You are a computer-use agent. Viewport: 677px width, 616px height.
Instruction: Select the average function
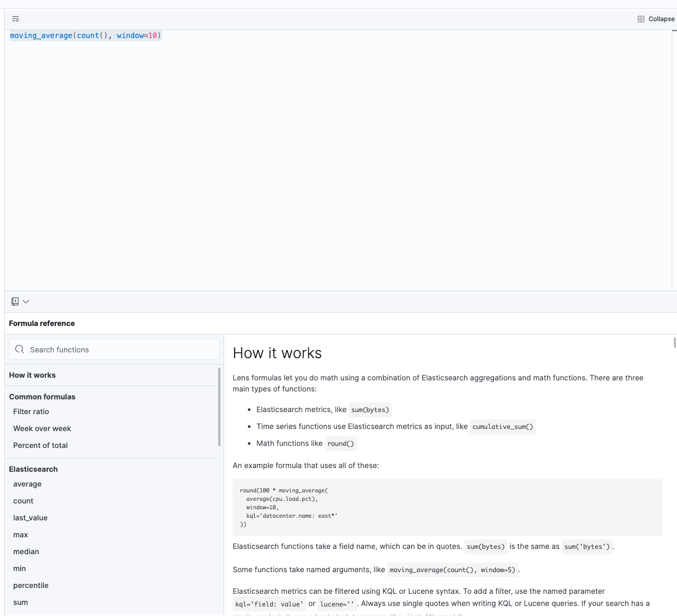tap(27, 484)
